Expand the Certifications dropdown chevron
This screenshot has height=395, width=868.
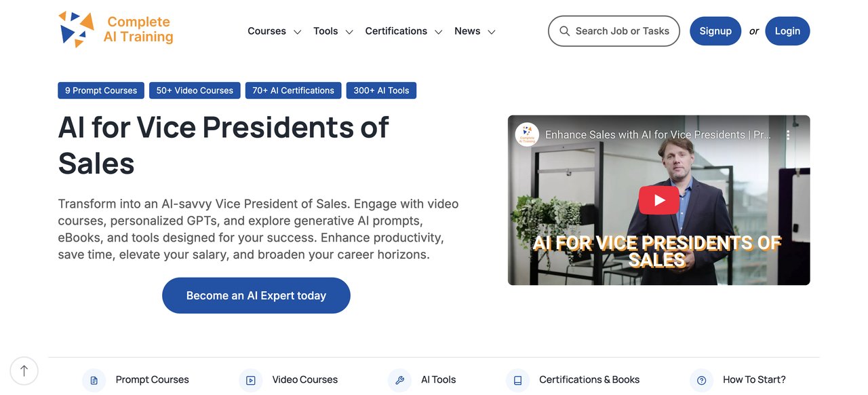pyautogui.click(x=438, y=32)
